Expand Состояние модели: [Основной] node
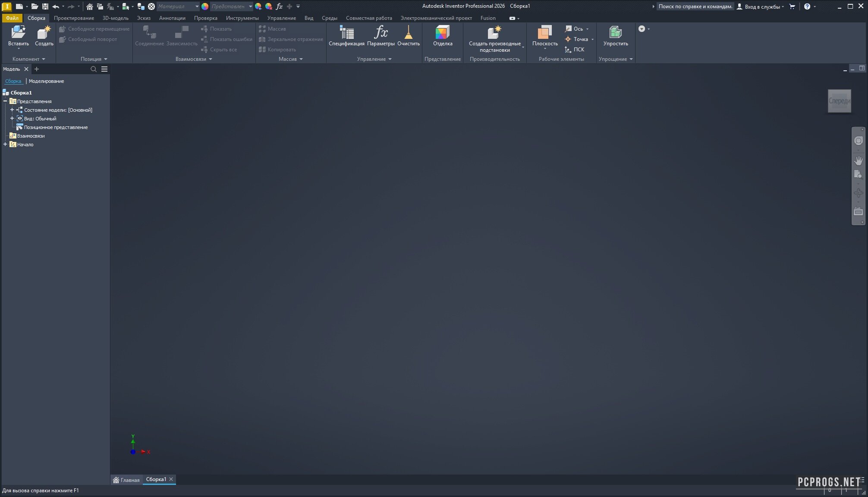Screen dimensions: 868x497 (12, 110)
